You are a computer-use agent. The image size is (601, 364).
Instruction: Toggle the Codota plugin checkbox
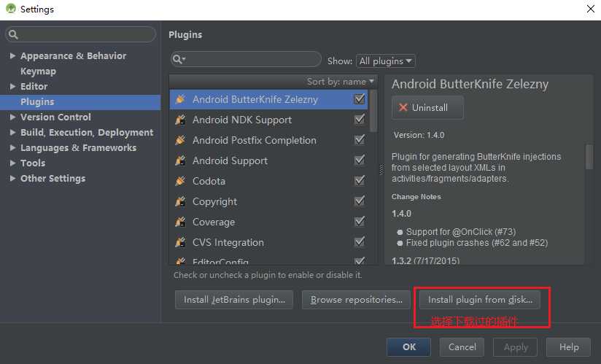pos(359,181)
